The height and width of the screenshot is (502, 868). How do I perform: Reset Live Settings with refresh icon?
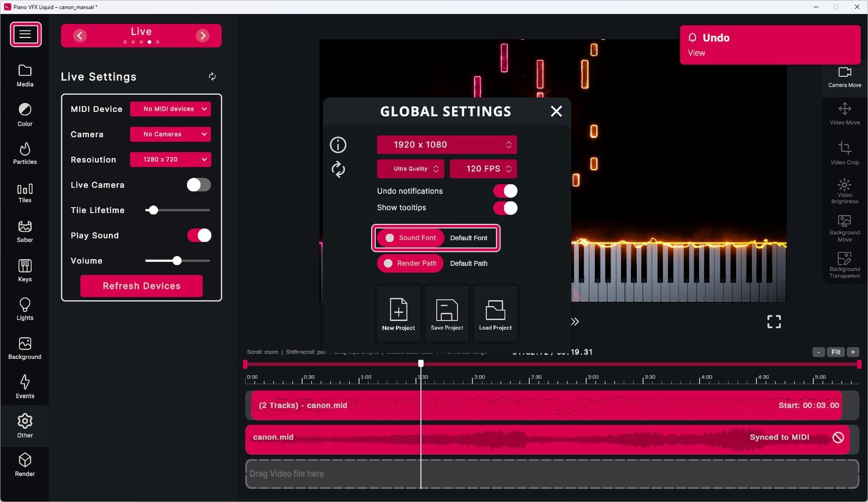click(x=212, y=76)
